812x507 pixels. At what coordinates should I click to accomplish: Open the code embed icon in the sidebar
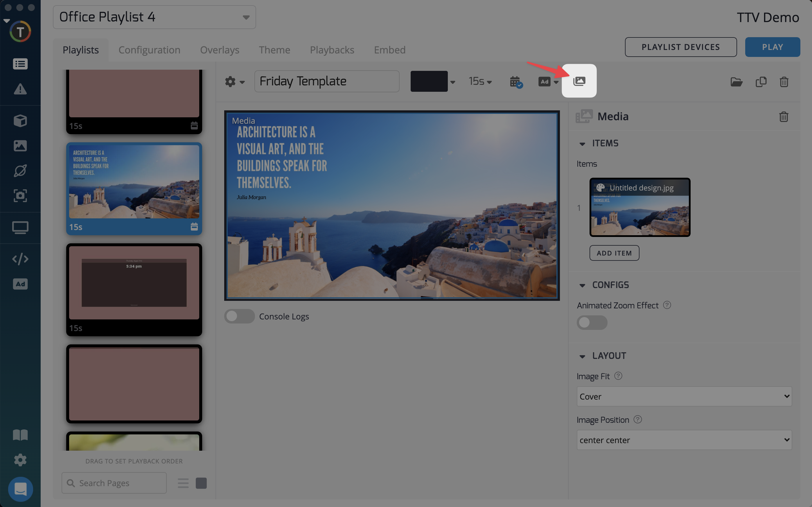click(20, 259)
